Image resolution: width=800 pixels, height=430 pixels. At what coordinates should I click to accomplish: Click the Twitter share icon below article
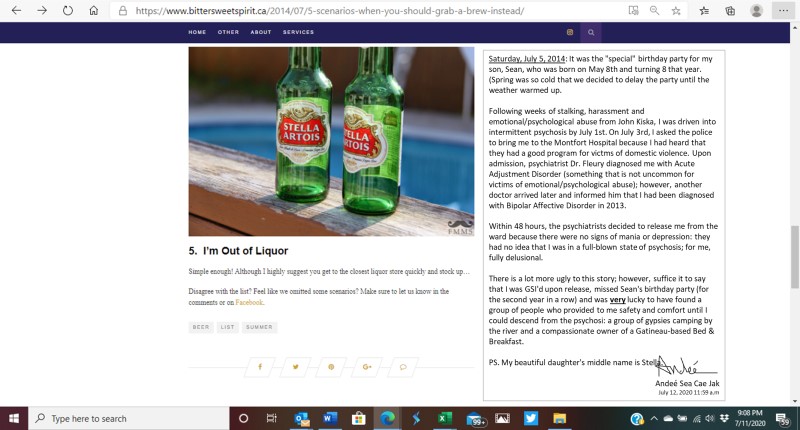click(296, 367)
